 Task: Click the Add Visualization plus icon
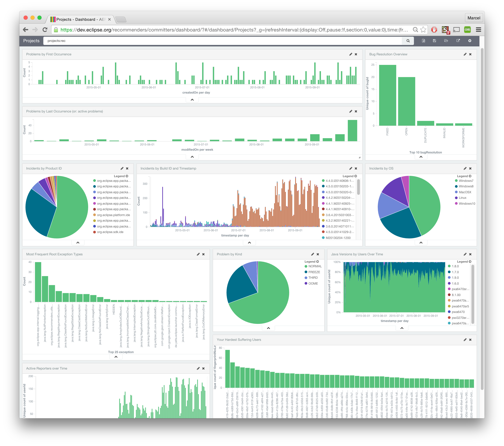pos(470,41)
